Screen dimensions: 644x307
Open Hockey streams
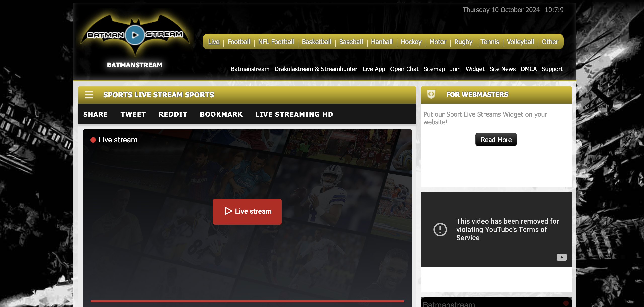(411, 42)
